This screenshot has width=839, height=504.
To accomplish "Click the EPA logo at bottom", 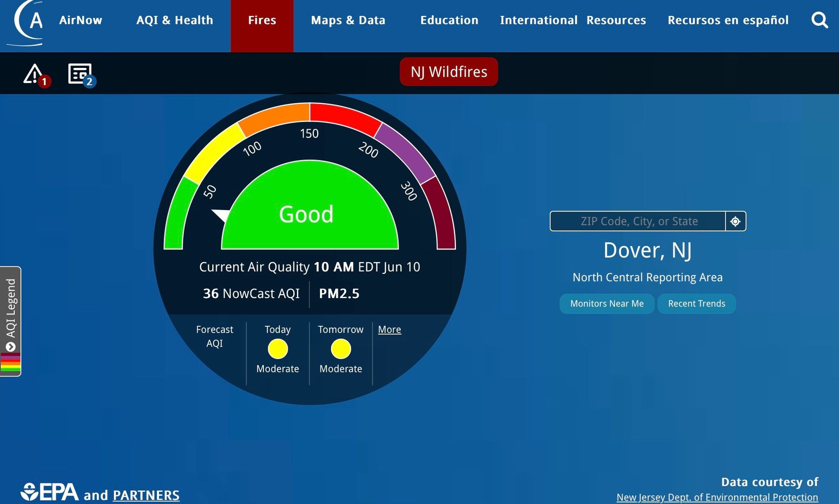I will 50,492.
